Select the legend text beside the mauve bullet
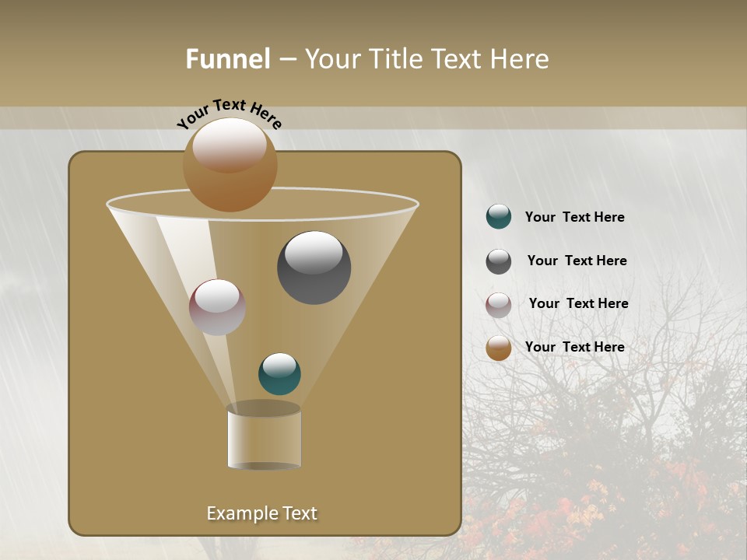 point(578,303)
